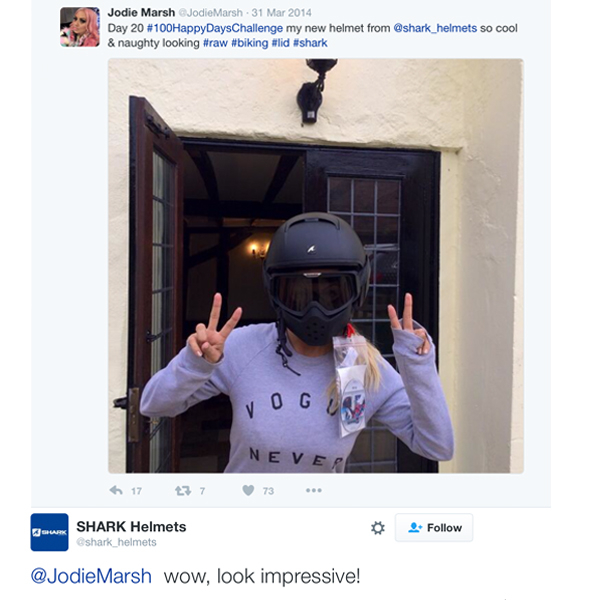600x600 pixels.
Task: Click the SHARK Helmets account name
Action: 131,527
